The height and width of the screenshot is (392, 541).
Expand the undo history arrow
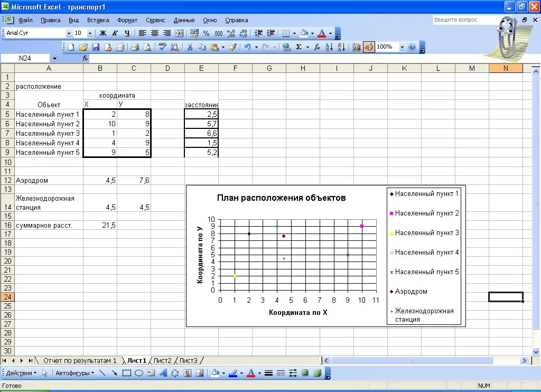pyautogui.click(x=256, y=47)
